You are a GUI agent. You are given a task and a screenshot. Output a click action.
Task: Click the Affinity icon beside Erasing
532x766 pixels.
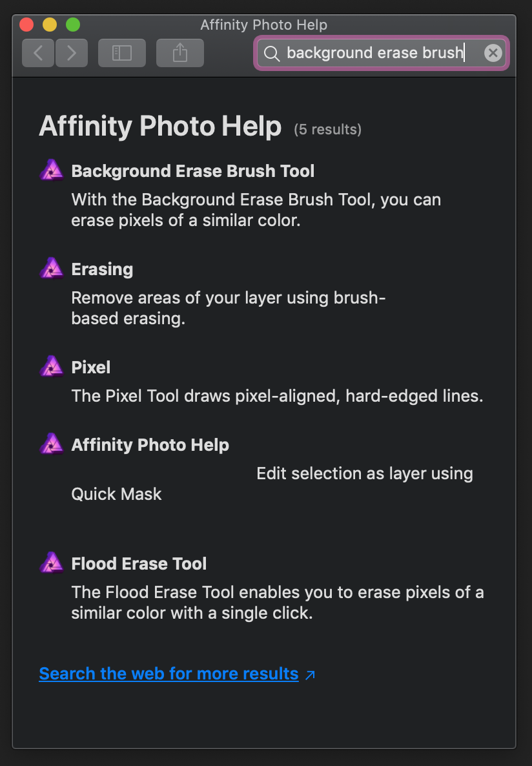51,269
